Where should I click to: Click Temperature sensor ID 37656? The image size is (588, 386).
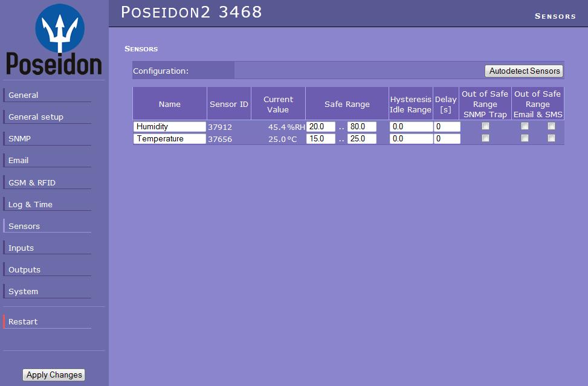[x=220, y=139]
